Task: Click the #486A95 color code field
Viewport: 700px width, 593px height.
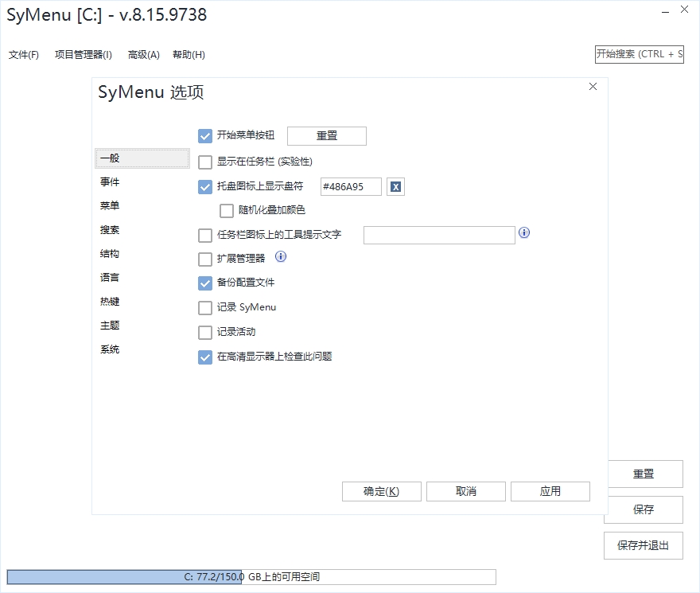Action: (351, 187)
